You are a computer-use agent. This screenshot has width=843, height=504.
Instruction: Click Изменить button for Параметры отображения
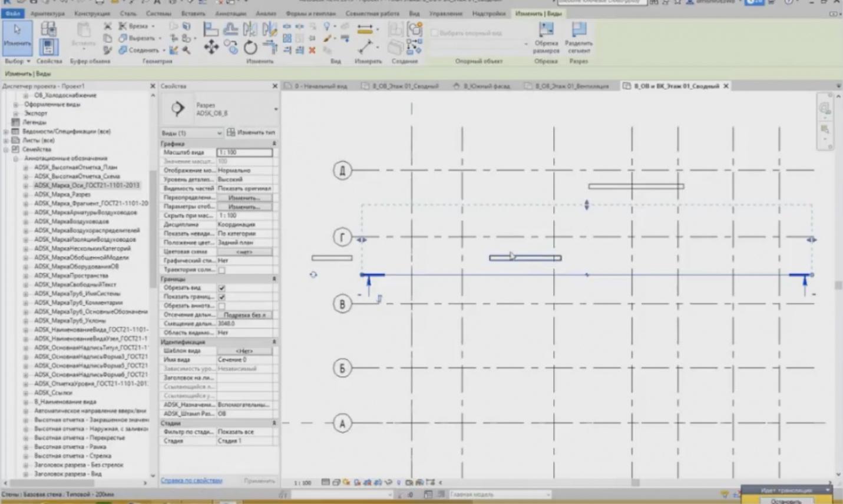point(244,207)
